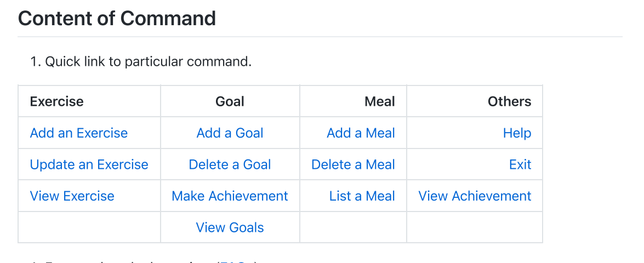
Task: Click the Content of Command heading
Action: pyautogui.click(x=117, y=18)
